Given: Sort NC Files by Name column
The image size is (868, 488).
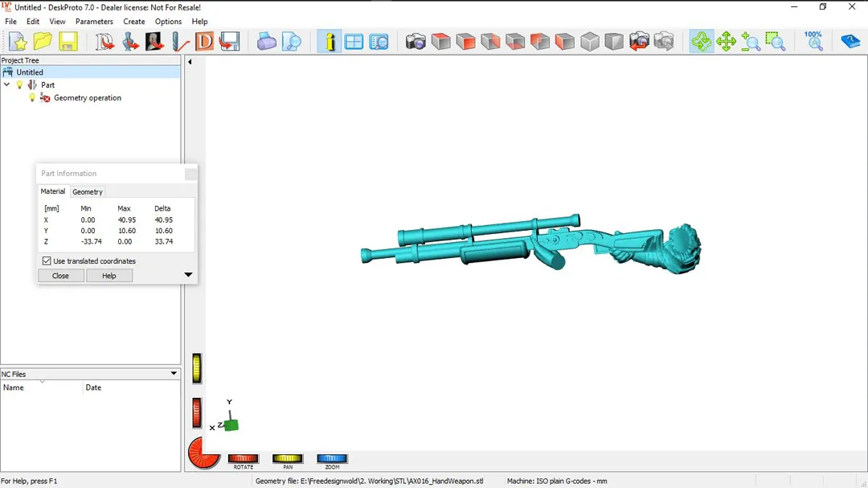Looking at the screenshot, I should 42,388.
